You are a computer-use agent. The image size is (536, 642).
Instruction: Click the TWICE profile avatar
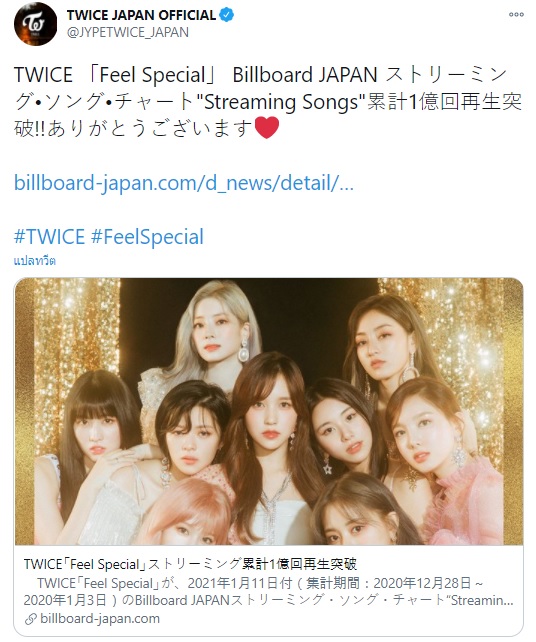[35, 24]
